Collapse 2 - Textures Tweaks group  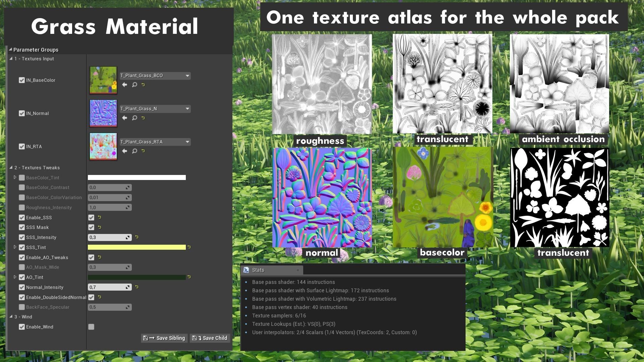[x=11, y=167]
